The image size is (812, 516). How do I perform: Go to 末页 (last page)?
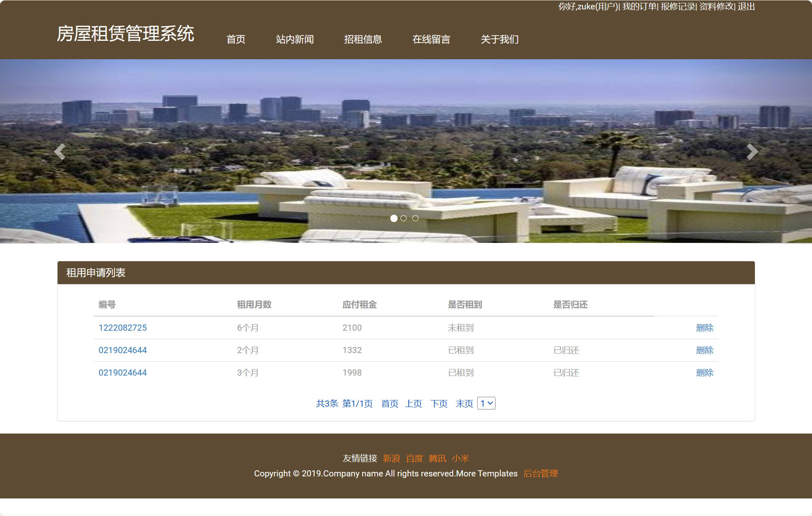coord(464,403)
